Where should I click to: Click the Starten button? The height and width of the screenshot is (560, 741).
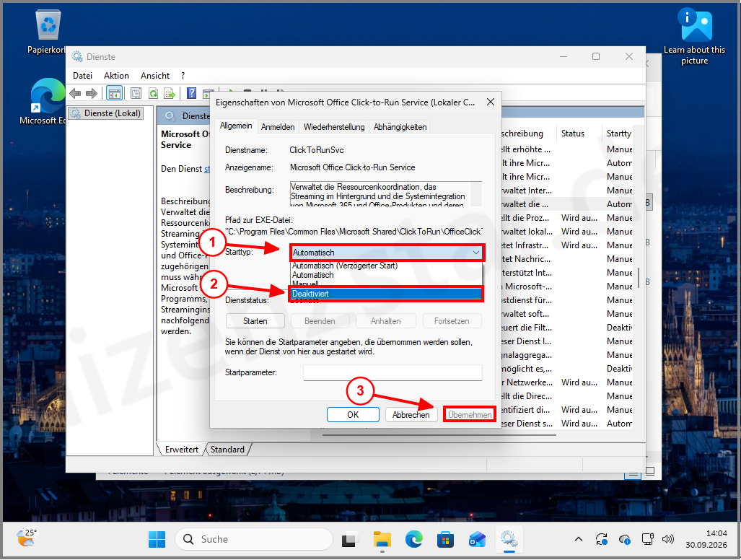[x=255, y=321]
